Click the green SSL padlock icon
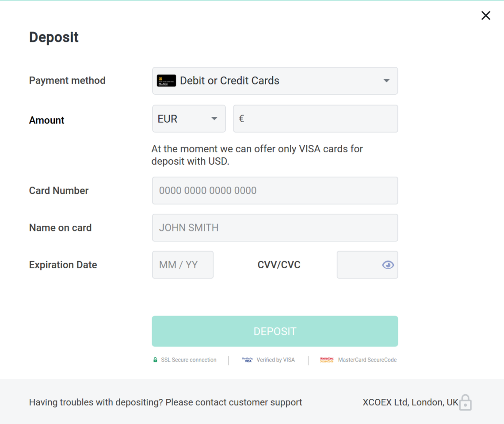The height and width of the screenshot is (424, 504). [155, 360]
